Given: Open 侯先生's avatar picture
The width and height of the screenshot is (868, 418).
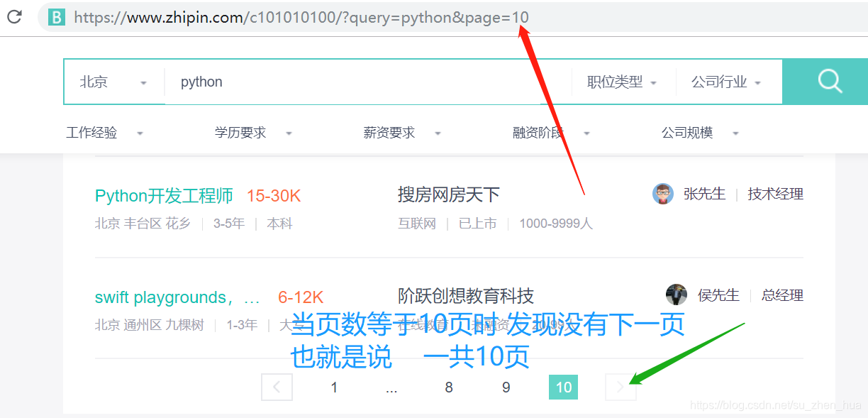Looking at the screenshot, I should 677,295.
